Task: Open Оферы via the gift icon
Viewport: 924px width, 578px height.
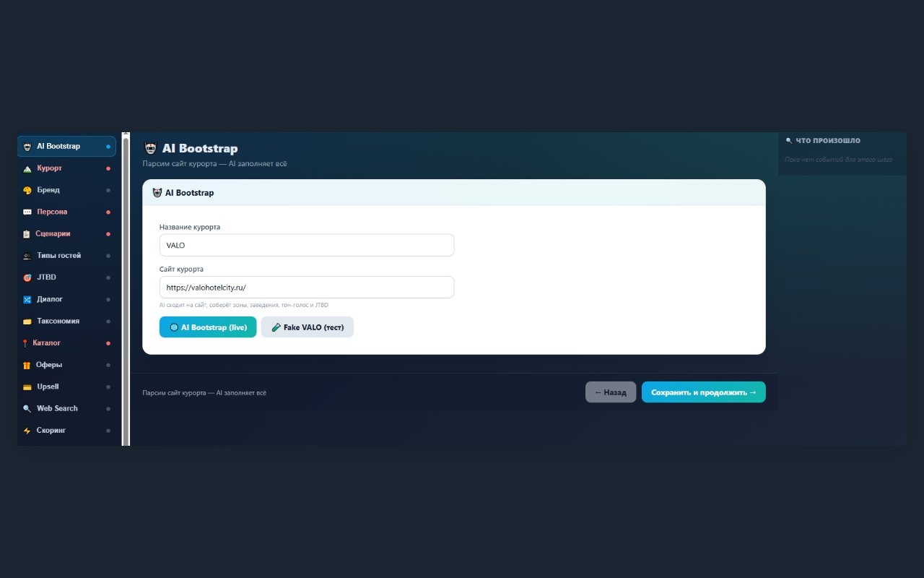Action: [27, 365]
